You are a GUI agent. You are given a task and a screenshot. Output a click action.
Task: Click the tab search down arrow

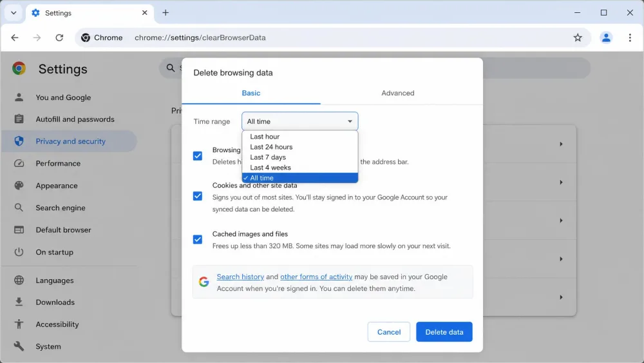pyautogui.click(x=14, y=13)
